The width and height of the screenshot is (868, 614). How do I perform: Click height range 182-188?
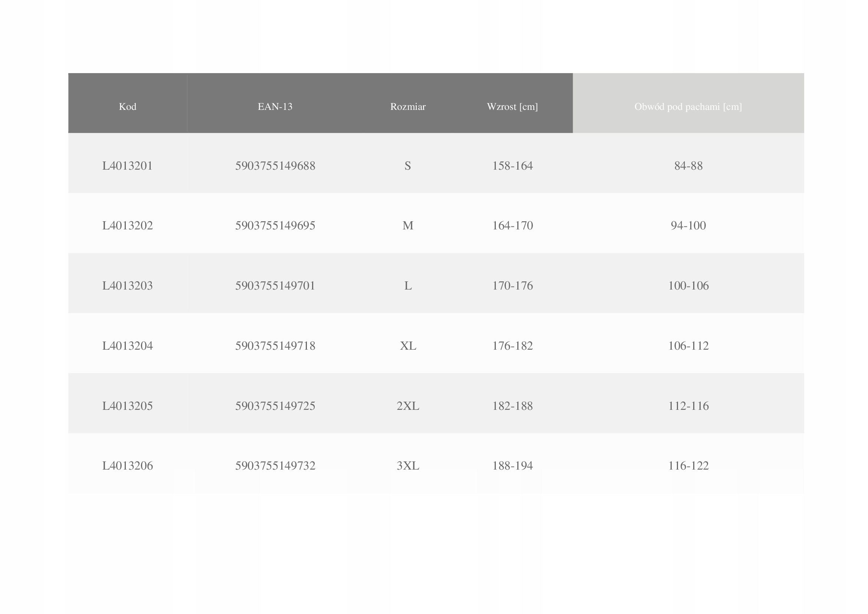[512, 406]
